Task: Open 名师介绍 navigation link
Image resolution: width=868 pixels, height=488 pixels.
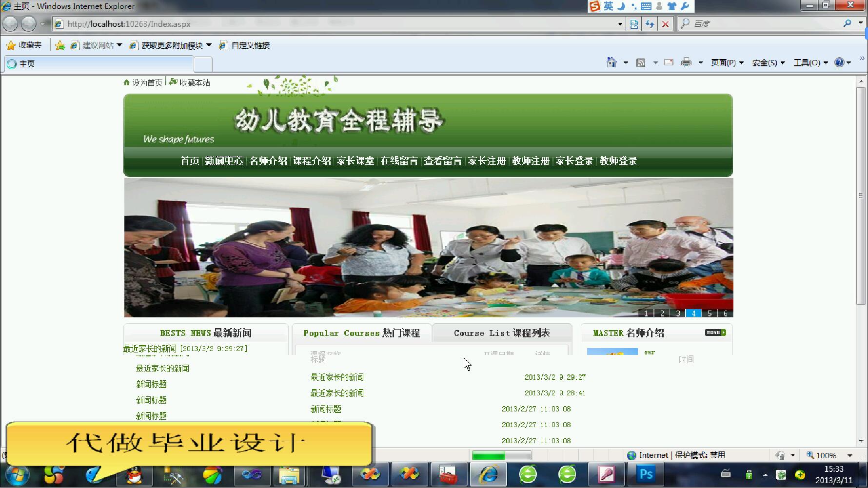Action: (x=268, y=161)
